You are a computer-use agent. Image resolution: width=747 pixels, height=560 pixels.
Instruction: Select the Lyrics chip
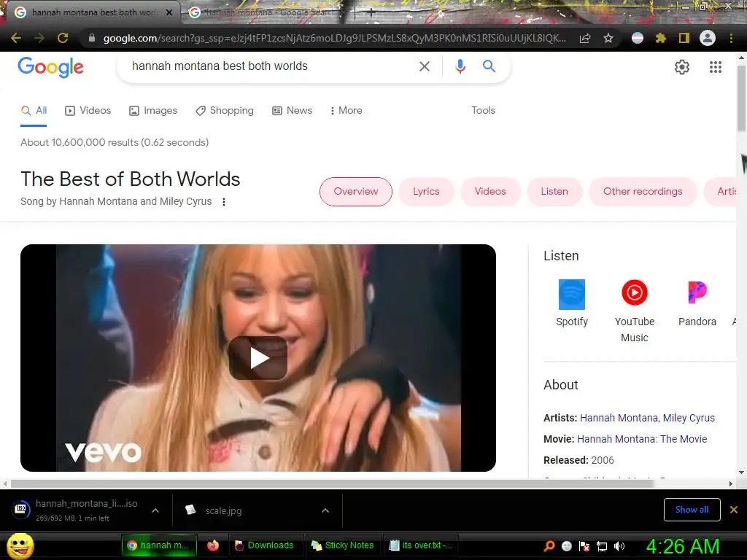click(426, 192)
